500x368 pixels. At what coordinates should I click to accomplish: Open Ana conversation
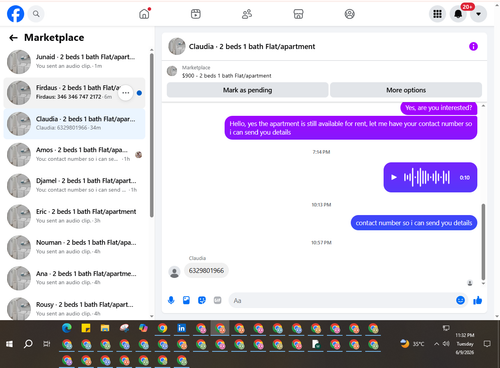click(x=74, y=278)
